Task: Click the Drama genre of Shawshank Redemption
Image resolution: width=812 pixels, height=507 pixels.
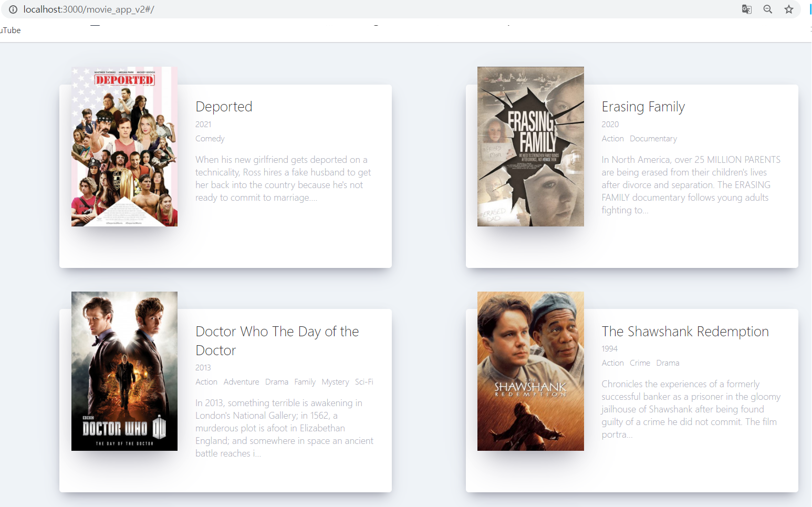Action: click(668, 363)
